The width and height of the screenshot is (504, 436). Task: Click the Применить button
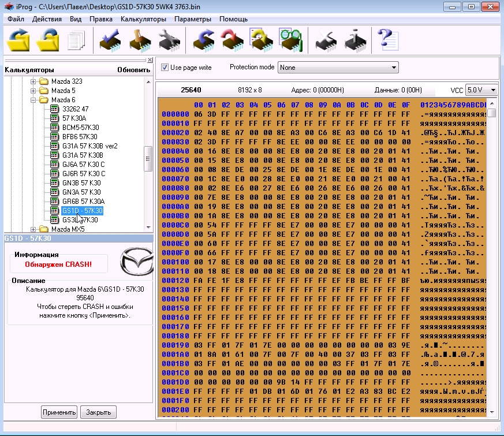point(59,412)
